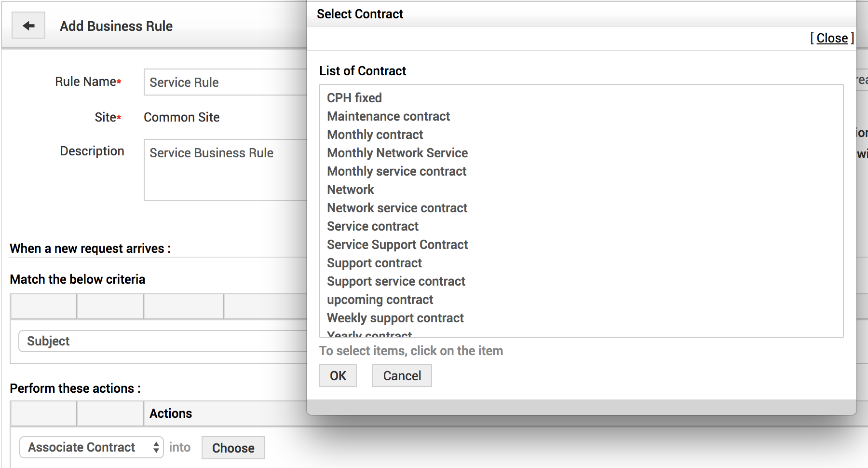Click the back arrow icon
Image resolution: width=868 pixels, height=468 pixels.
(28, 26)
